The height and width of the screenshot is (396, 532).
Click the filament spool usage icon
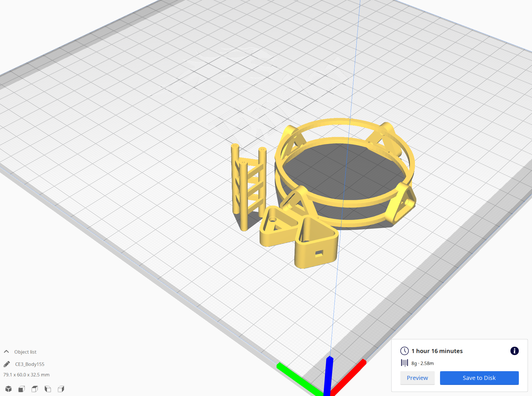[x=404, y=363]
